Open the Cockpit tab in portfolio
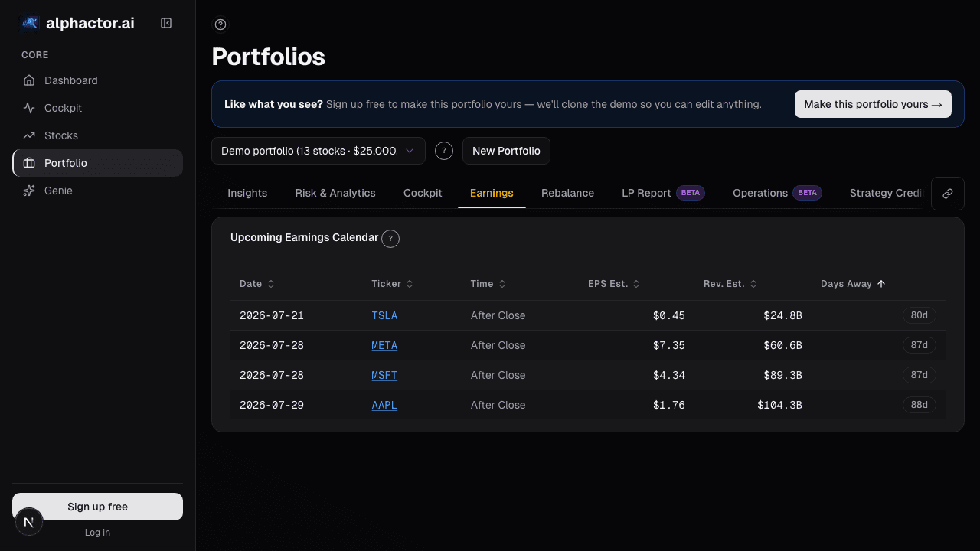Image resolution: width=980 pixels, height=551 pixels. coord(423,193)
